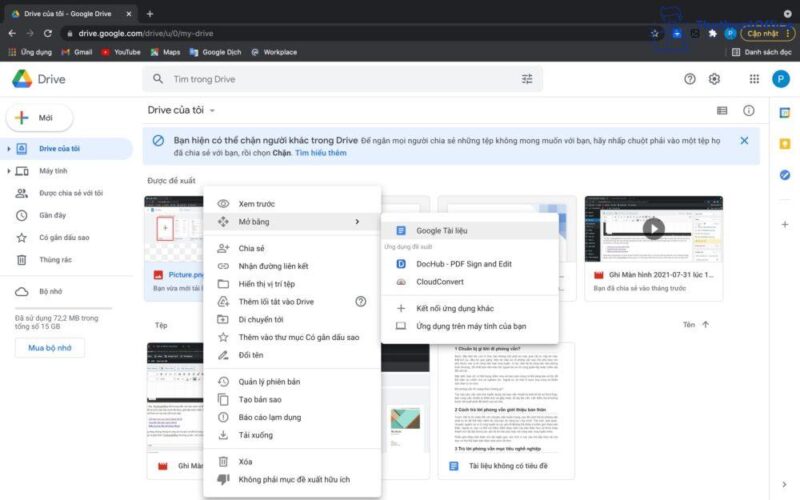Choose Di chuyển tới menu item

[x=292, y=319]
